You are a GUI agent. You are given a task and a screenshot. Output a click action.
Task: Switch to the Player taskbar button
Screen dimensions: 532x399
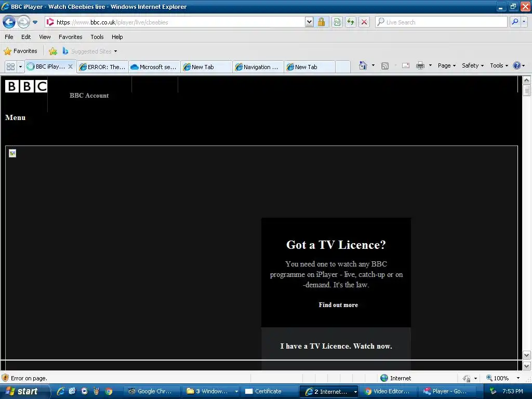446,391
